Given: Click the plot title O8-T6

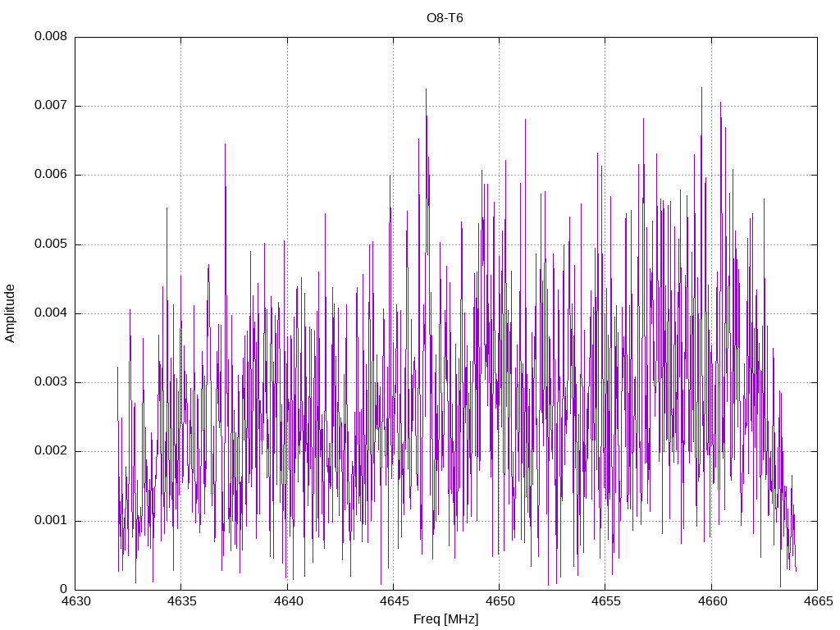Looking at the screenshot, I should [x=445, y=18].
